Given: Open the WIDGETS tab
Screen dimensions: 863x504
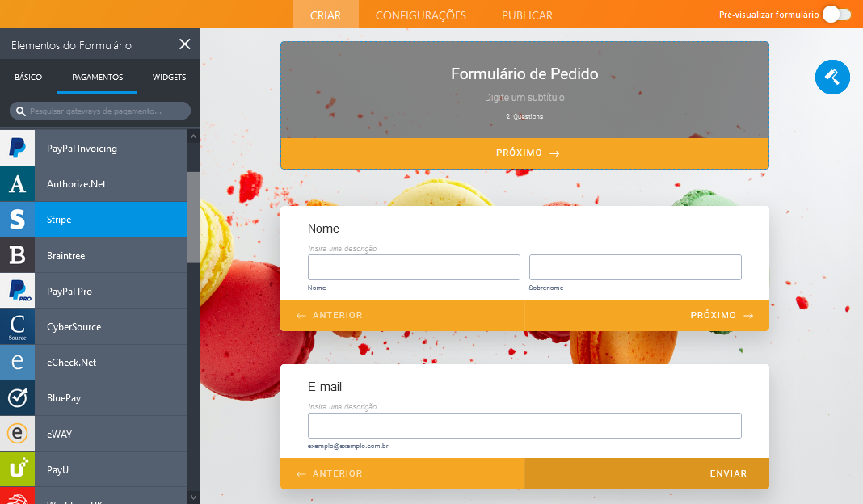Looking at the screenshot, I should tap(169, 77).
